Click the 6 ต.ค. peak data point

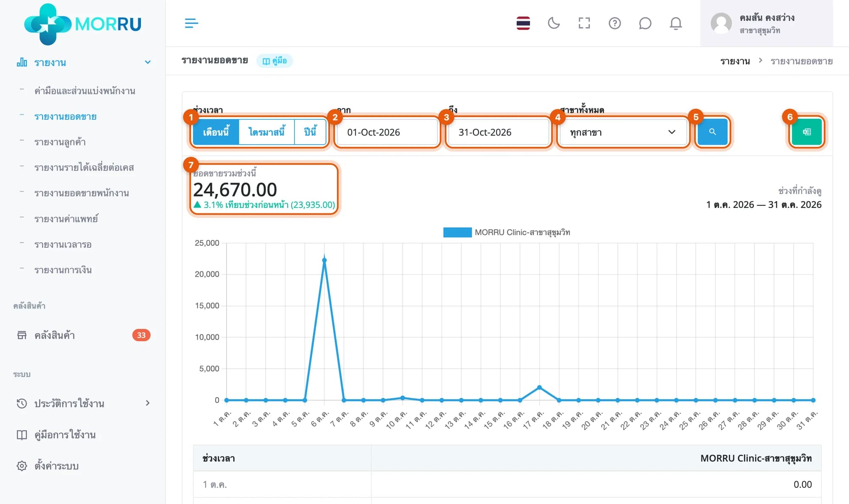click(324, 260)
